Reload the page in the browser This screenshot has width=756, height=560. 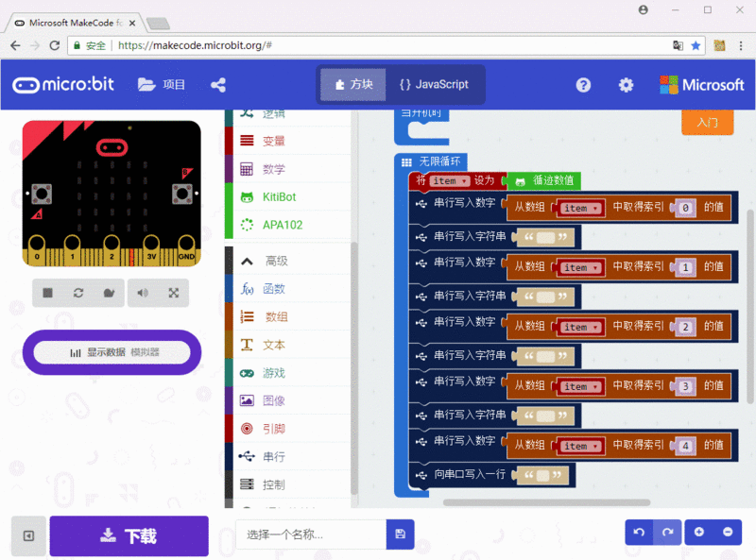pyautogui.click(x=55, y=45)
